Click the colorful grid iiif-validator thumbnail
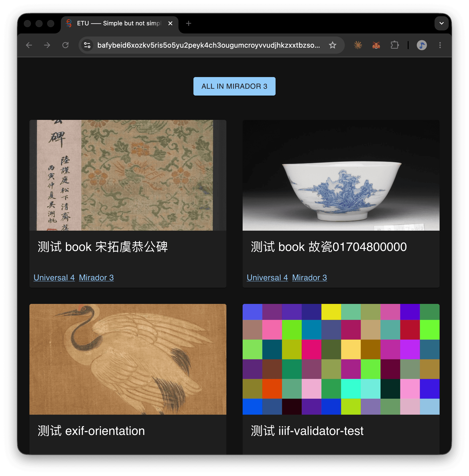 point(341,359)
